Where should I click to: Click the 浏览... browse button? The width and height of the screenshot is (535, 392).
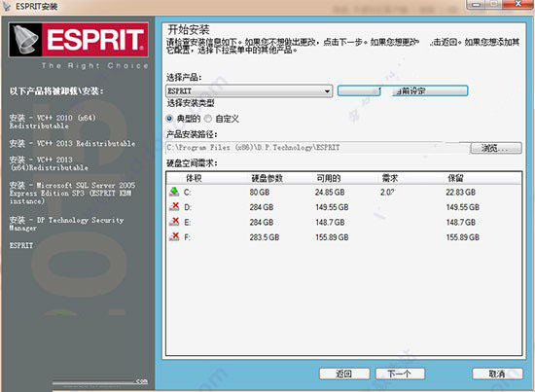pyautogui.click(x=496, y=148)
